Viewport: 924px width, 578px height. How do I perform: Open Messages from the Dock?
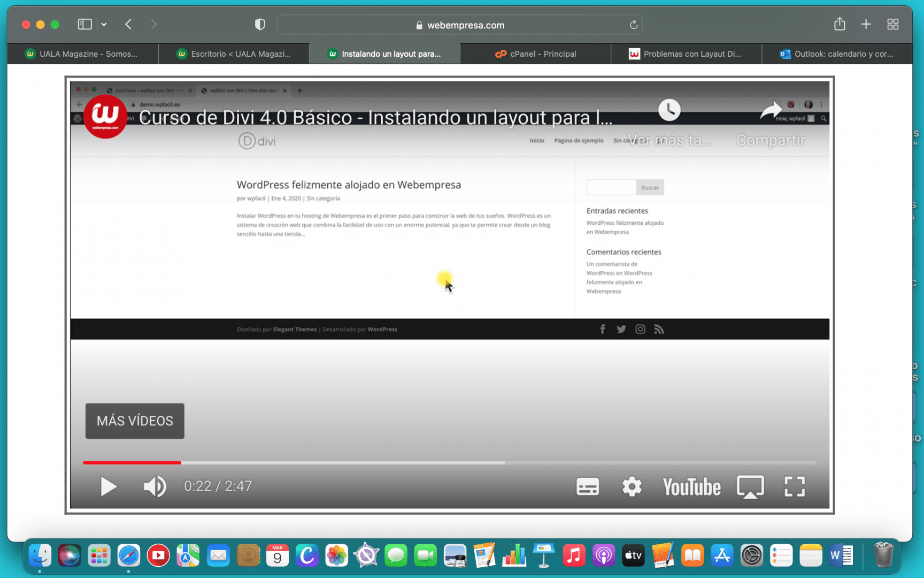(396, 556)
